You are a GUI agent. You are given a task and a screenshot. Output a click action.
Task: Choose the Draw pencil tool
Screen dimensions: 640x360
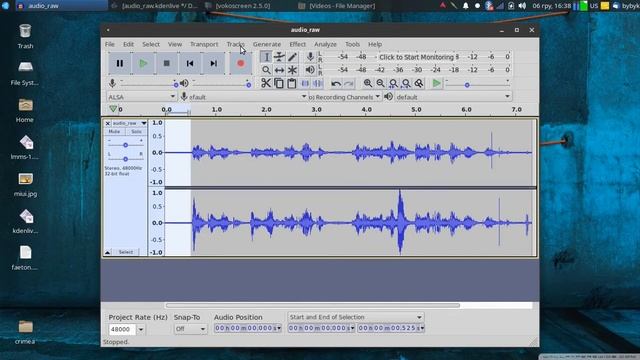pyautogui.click(x=292, y=57)
